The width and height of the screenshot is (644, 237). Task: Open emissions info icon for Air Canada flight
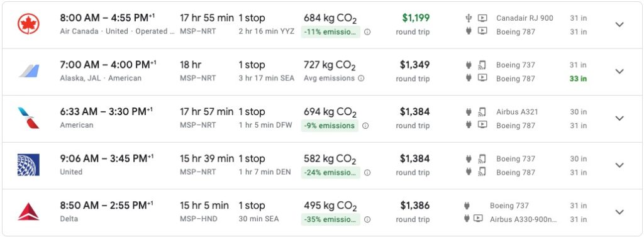point(367,32)
